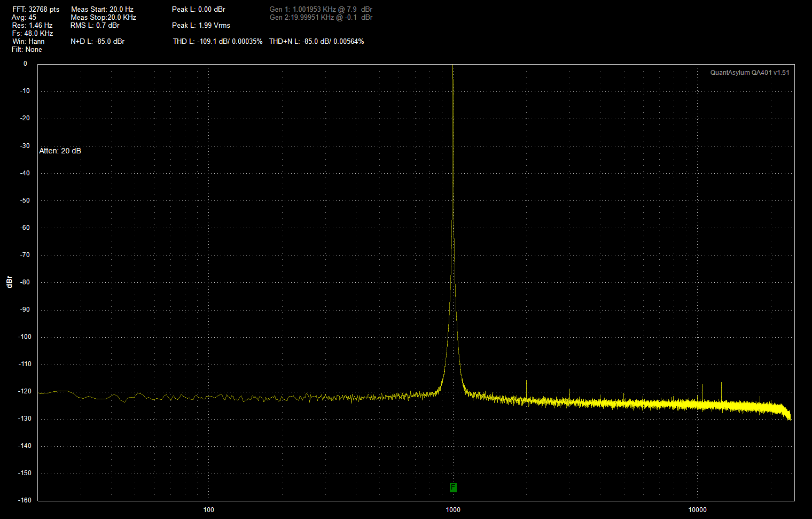Click the 'THD L: -109.1 dB' readout
Screen dimensions: 812x519
[217, 41]
